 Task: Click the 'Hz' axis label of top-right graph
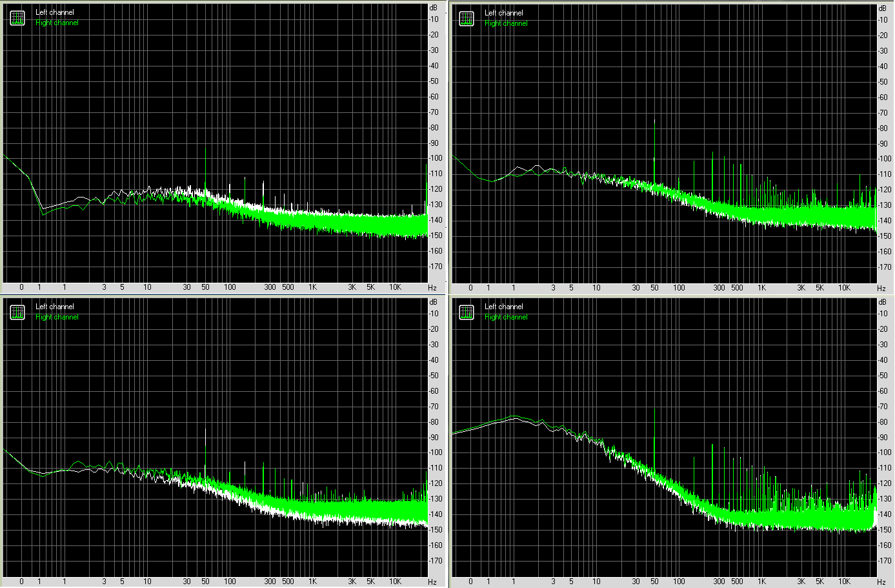[x=881, y=288]
